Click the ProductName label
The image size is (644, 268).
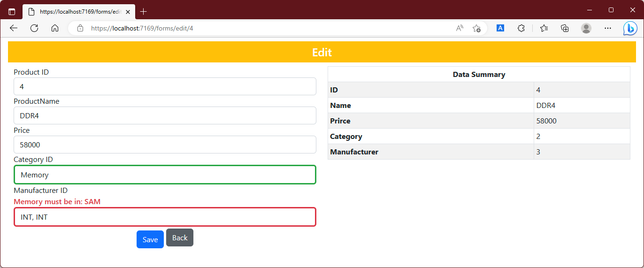click(x=37, y=101)
